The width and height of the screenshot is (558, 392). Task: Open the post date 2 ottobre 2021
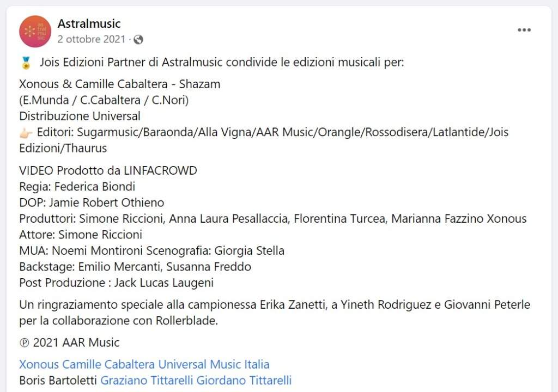(x=92, y=39)
